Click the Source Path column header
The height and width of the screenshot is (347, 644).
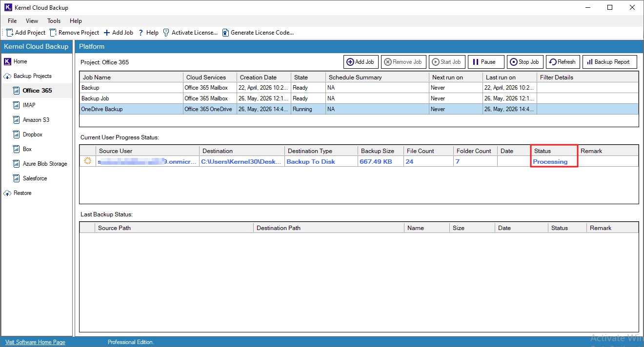tap(174, 228)
